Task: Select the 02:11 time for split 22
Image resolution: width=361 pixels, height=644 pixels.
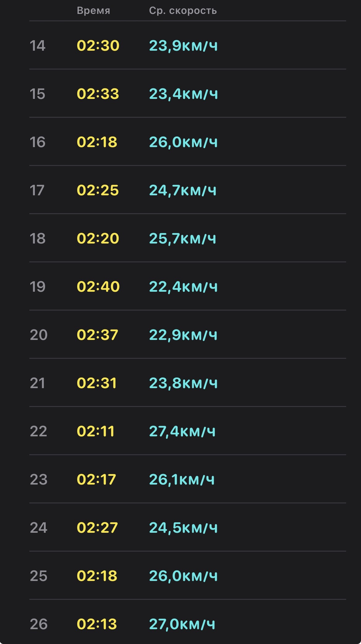Action: pos(96,431)
